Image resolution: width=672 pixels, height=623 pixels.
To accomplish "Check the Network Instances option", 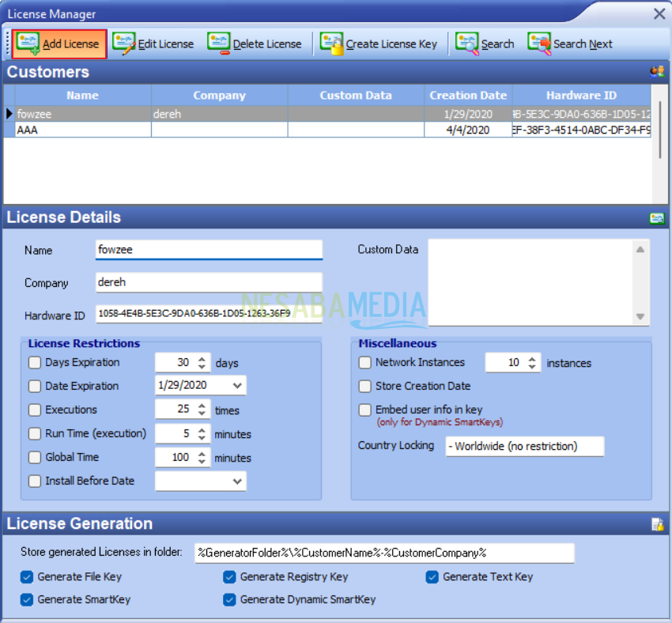I will (364, 363).
